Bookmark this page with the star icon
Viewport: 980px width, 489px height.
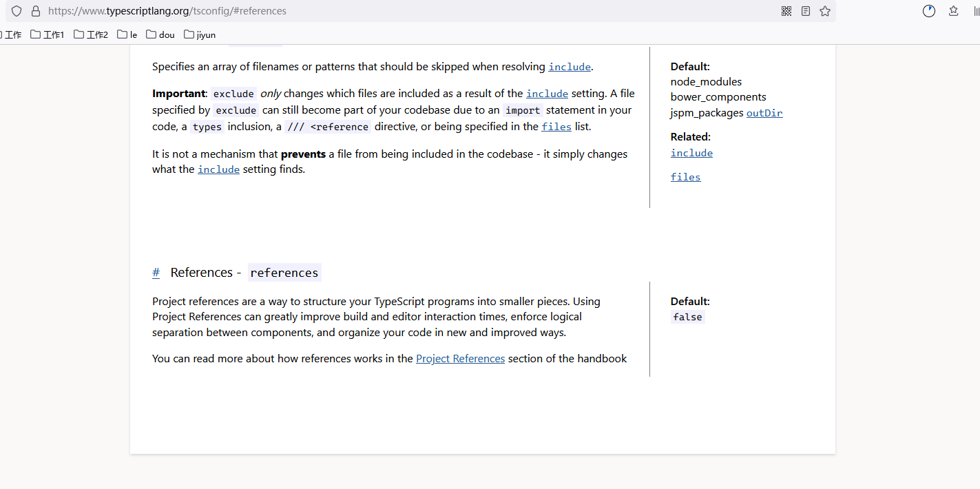pyautogui.click(x=825, y=11)
